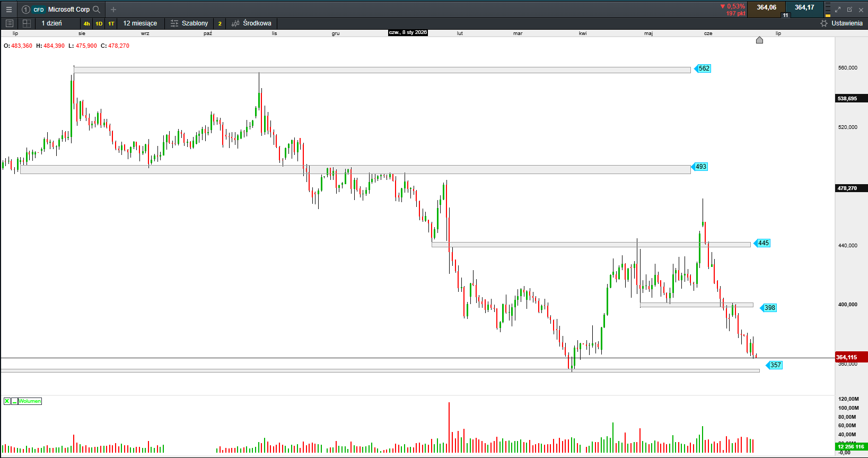Screen dimensions: 868x458
Task: Click the 400,000 price axis label
Action: click(x=847, y=305)
